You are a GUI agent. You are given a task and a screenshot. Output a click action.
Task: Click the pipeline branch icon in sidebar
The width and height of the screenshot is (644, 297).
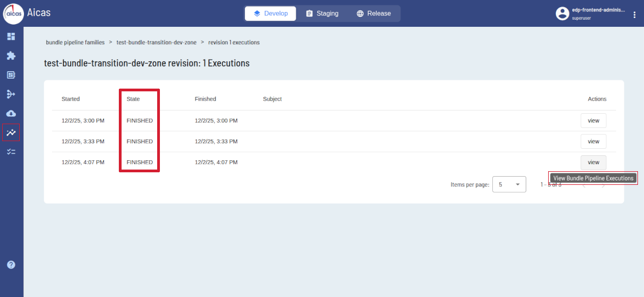coord(11,94)
